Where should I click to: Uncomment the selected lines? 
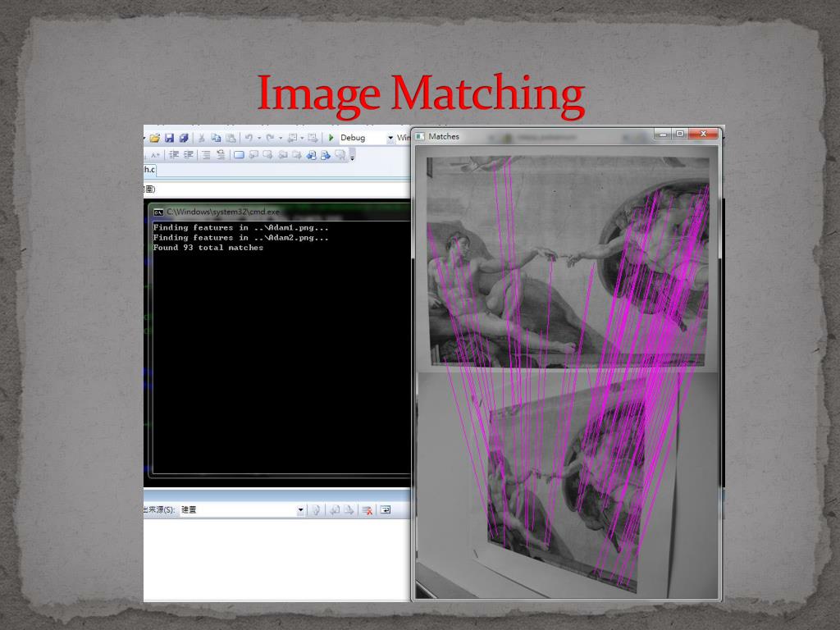tap(221, 155)
